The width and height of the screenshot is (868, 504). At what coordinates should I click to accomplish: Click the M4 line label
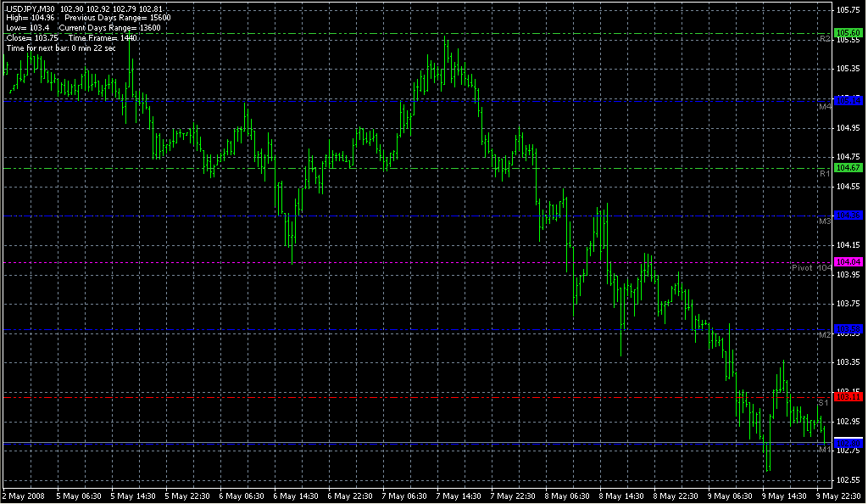pos(825,106)
